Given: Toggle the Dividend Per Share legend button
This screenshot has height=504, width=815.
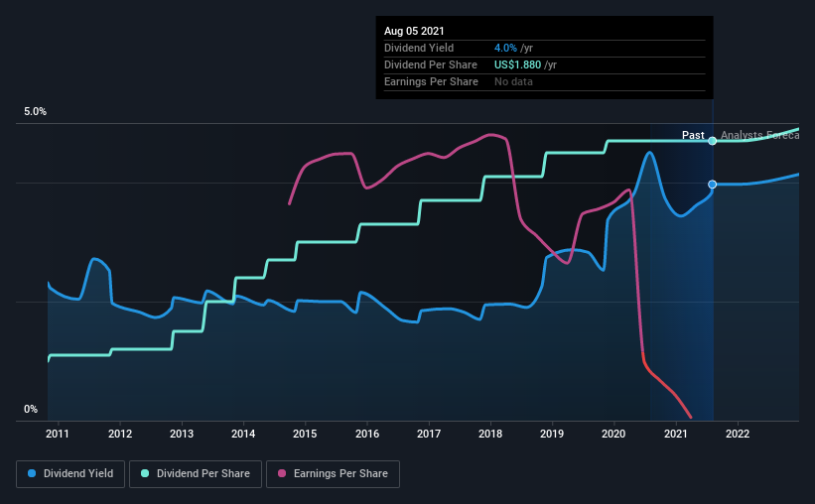Looking at the screenshot, I should pos(196,474).
